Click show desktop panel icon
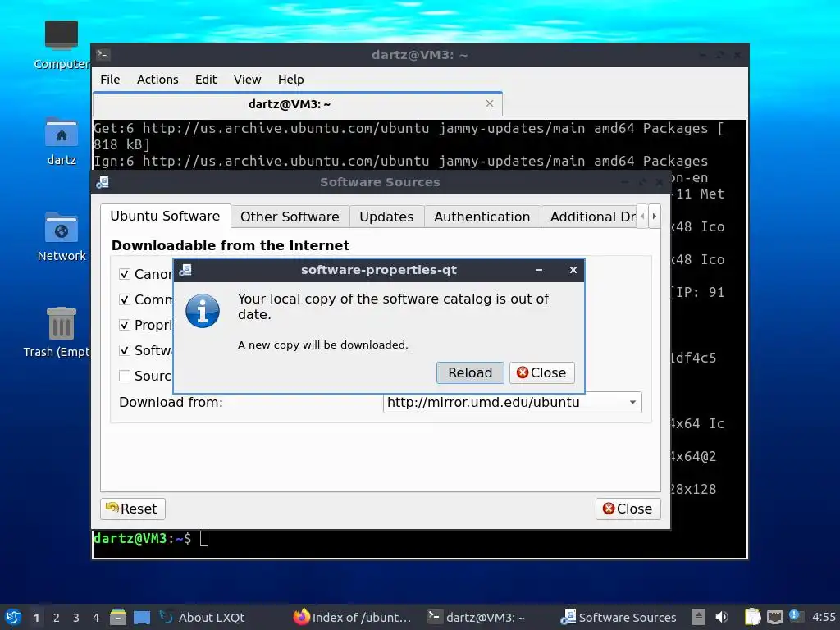Viewport: 840px width, 630px height. point(142,617)
